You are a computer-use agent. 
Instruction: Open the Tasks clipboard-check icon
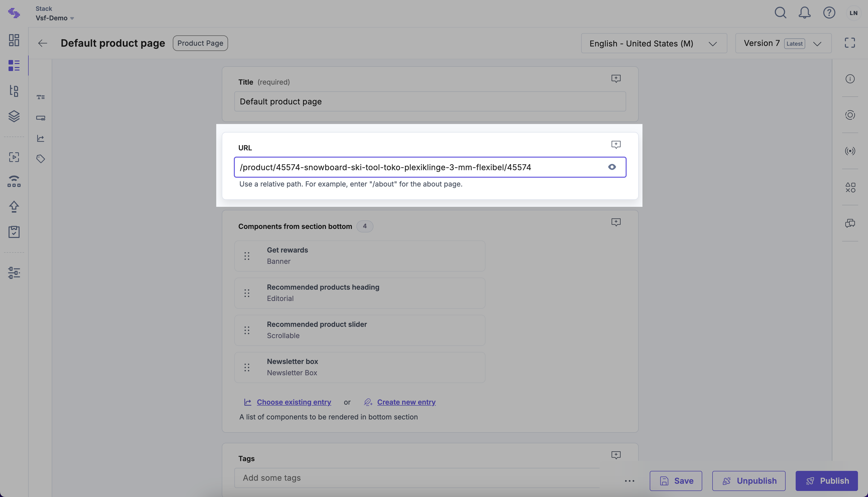pyautogui.click(x=14, y=232)
